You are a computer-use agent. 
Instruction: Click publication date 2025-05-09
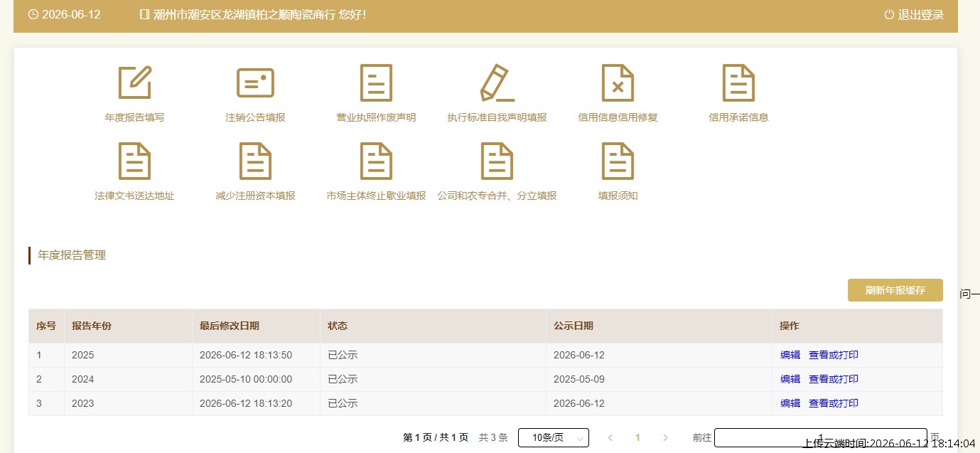pos(579,379)
